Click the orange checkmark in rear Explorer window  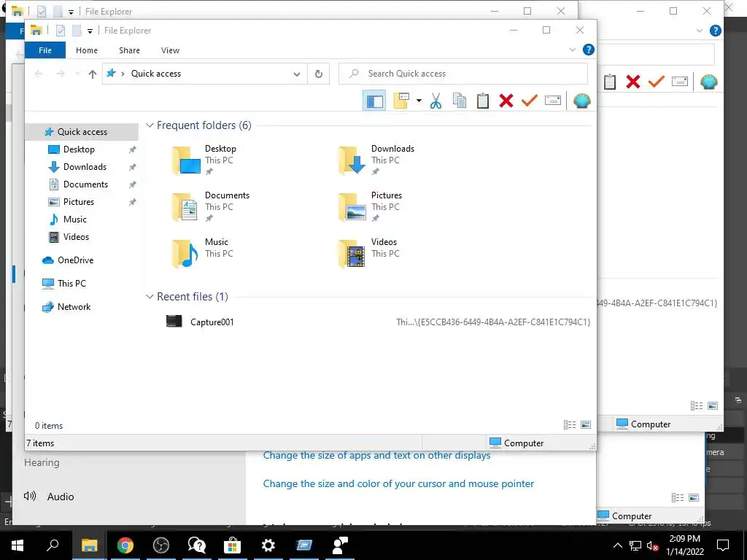coord(657,82)
